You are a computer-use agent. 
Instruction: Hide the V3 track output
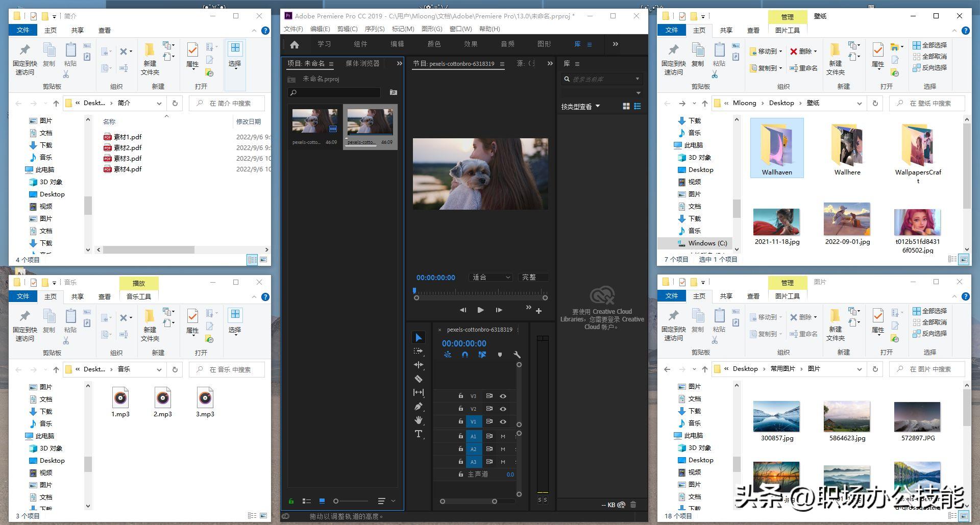(503, 396)
